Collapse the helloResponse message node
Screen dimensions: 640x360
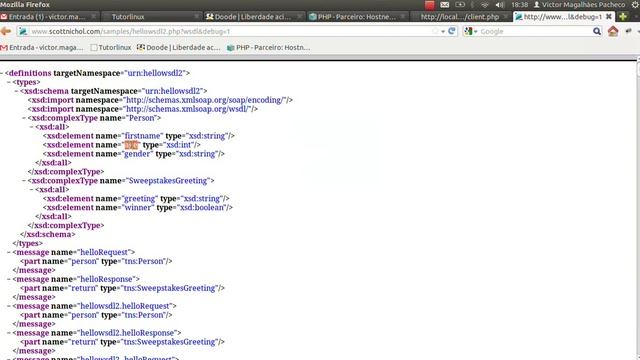click(9, 279)
